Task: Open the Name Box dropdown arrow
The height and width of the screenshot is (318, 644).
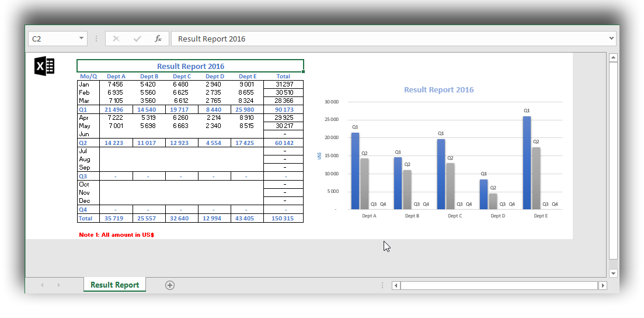Action: (x=81, y=39)
